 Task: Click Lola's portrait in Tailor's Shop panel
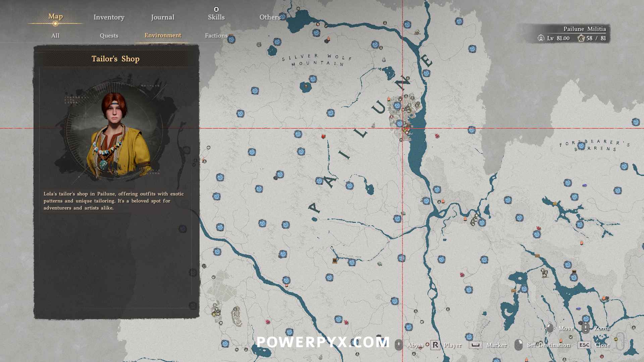116,134
